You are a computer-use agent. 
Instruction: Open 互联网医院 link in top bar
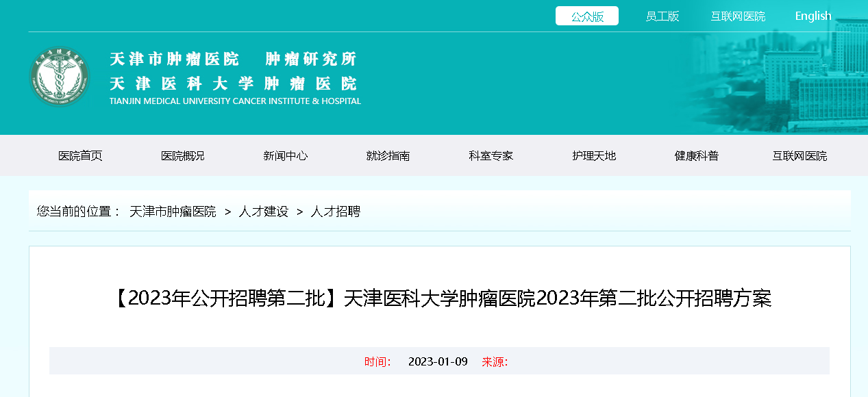tap(738, 16)
